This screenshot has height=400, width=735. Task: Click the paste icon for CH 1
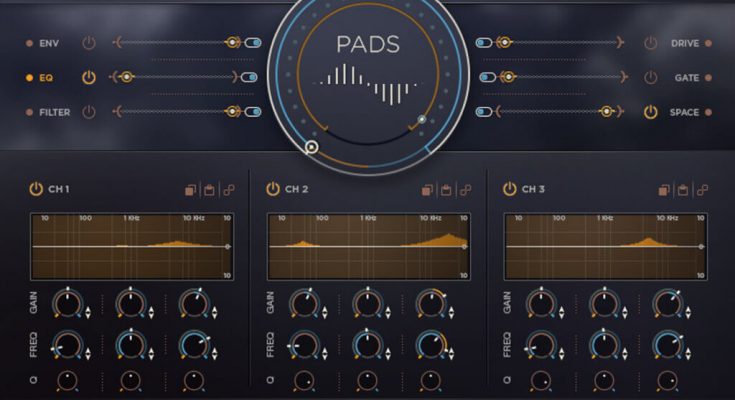click(x=208, y=190)
